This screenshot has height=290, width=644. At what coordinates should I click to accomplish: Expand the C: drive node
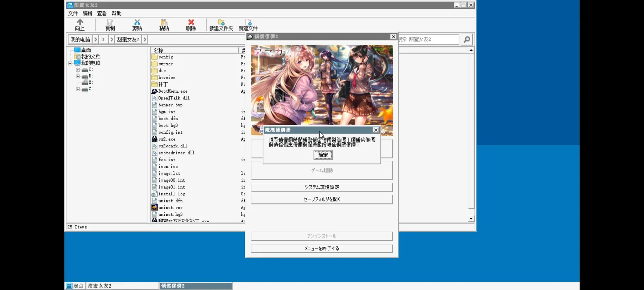click(x=78, y=70)
